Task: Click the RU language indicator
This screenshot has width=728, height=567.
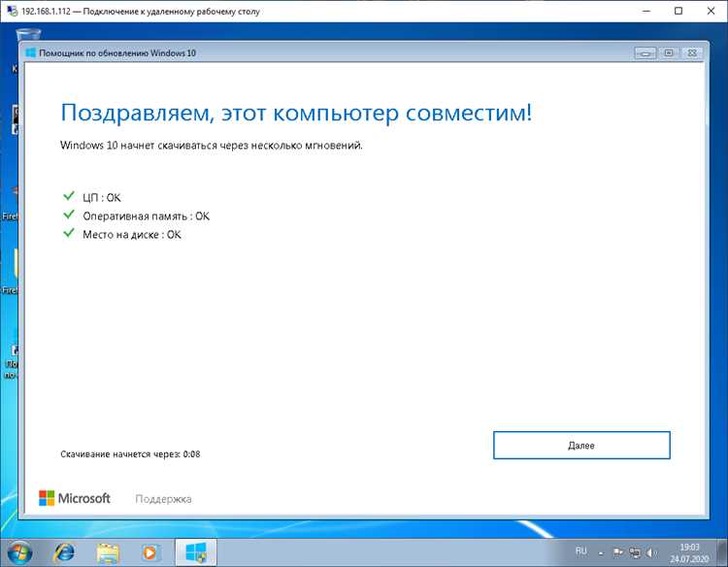Action: (x=581, y=551)
